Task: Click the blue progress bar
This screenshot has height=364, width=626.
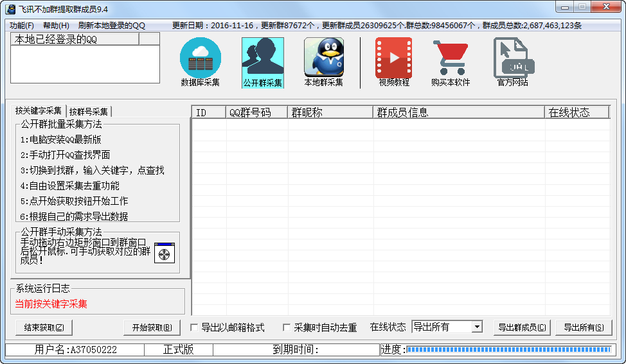Action: [x=508, y=350]
